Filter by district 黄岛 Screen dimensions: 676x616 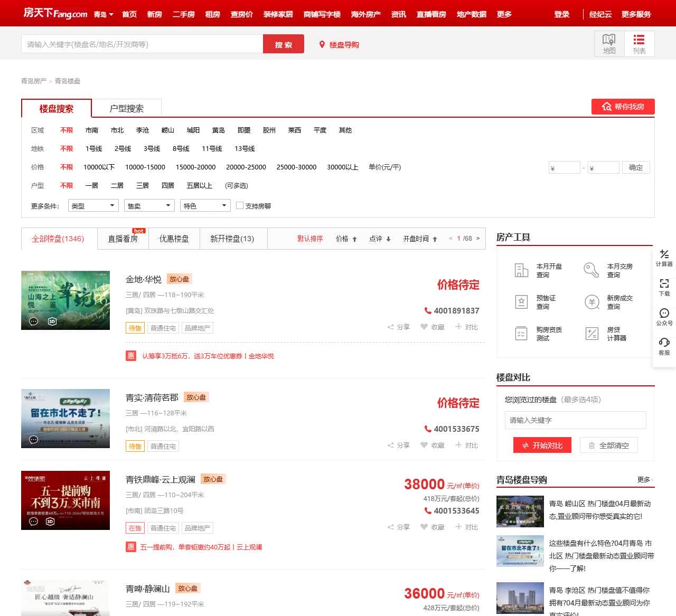coord(219,130)
